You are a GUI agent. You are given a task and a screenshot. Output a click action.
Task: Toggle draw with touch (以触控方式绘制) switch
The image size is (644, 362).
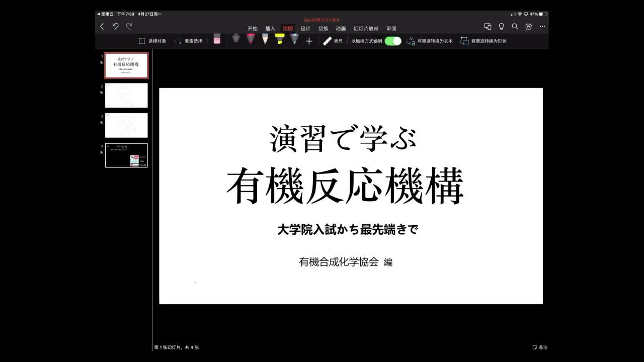tap(393, 41)
